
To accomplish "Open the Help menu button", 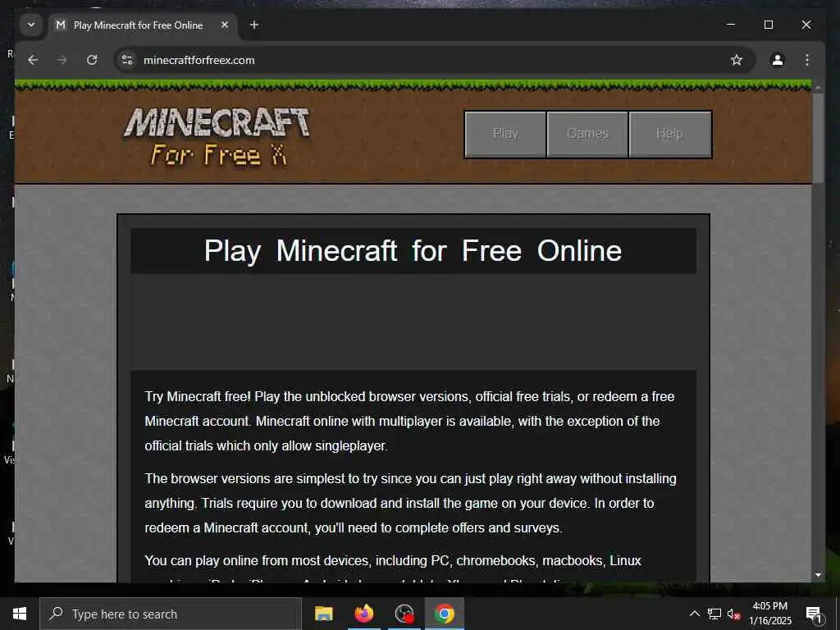I will tap(669, 134).
